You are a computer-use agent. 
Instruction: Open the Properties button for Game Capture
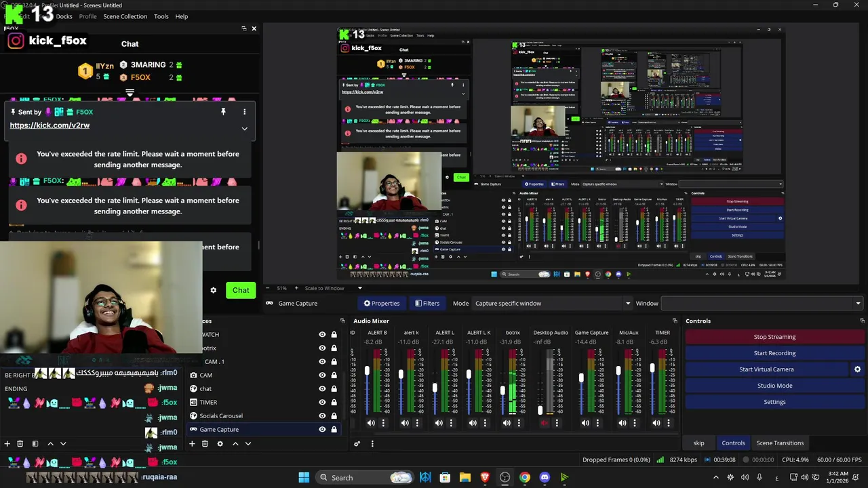pyautogui.click(x=381, y=304)
